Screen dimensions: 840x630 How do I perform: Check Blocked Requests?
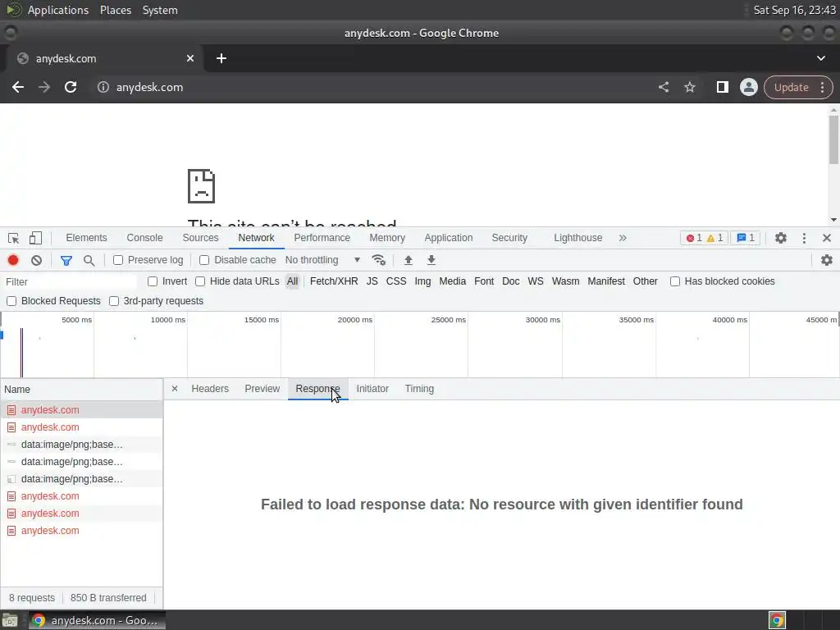(x=11, y=301)
